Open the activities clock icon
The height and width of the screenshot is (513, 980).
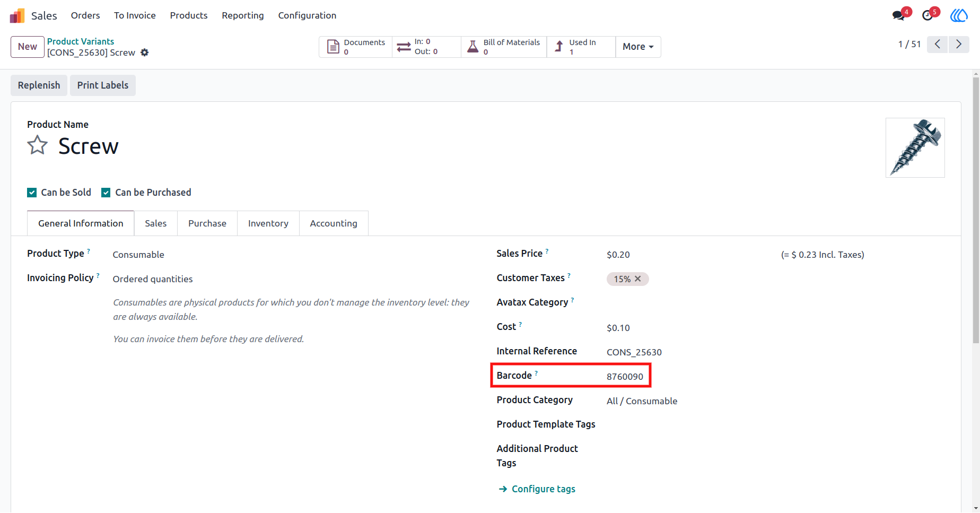[x=927, y=15]
